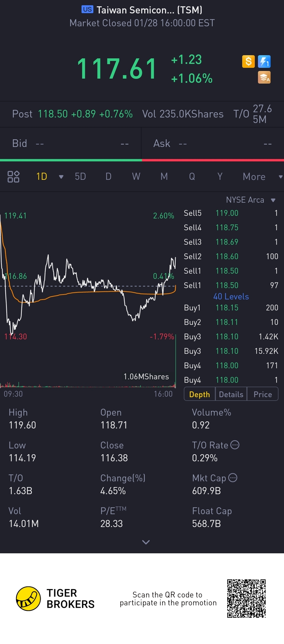
Task: Tap the P/E TTM 28.33 value
Action: click(111, 524)
